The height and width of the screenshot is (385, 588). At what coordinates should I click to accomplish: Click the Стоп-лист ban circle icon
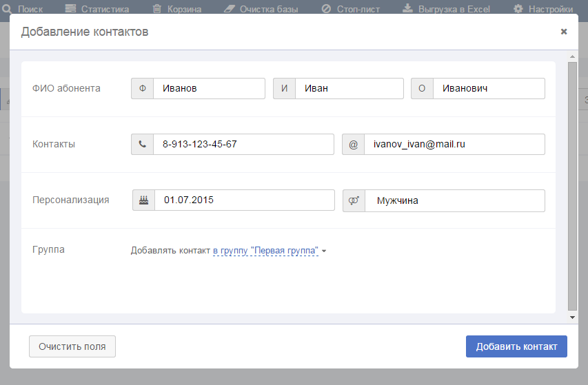pyautogui.click(x=326, y=9)
